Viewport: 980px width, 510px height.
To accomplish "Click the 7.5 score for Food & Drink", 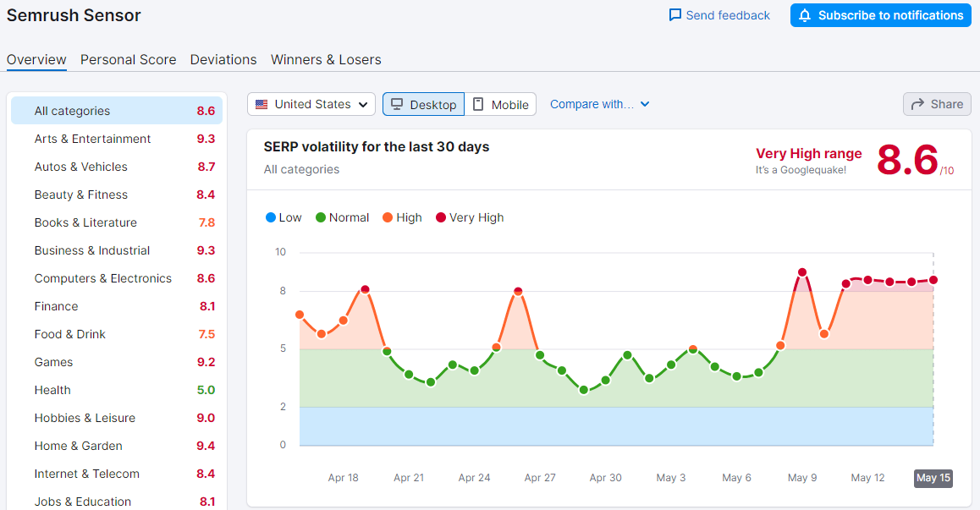I will point(206,334).
